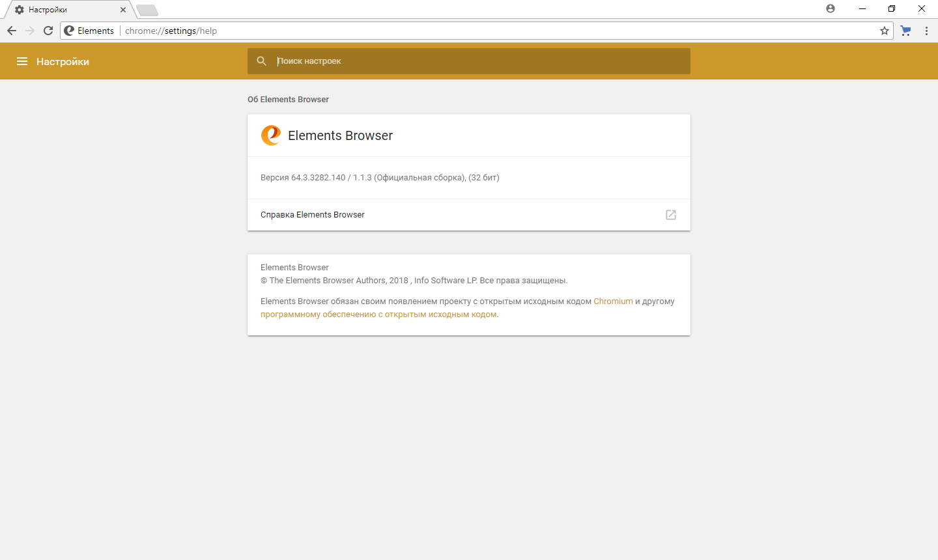Click the star to bookmark this page
Viewport: 938px width, 560px height.
pos(884,31)
